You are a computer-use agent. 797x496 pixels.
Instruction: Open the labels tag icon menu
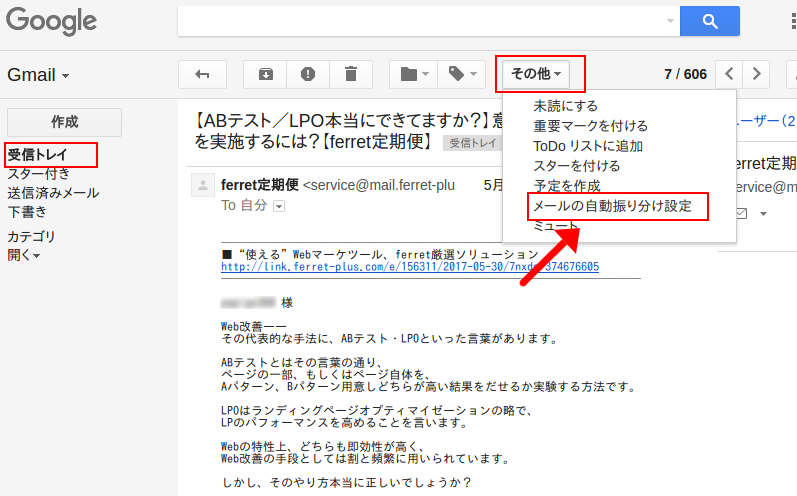(462, 74)
